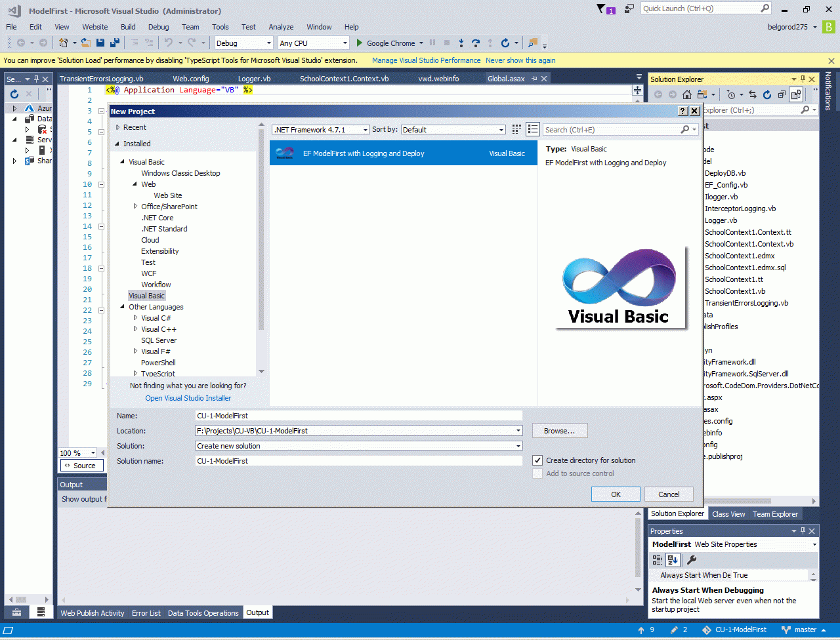Click the browser Refresh toolbar icon

pyautogui.click(x=505, y=43)
